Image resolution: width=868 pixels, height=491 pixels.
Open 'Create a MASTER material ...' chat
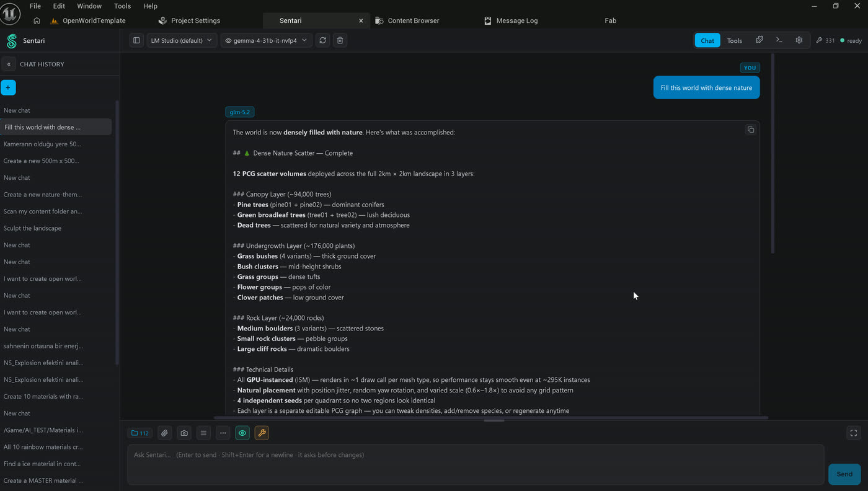(56, 480)
